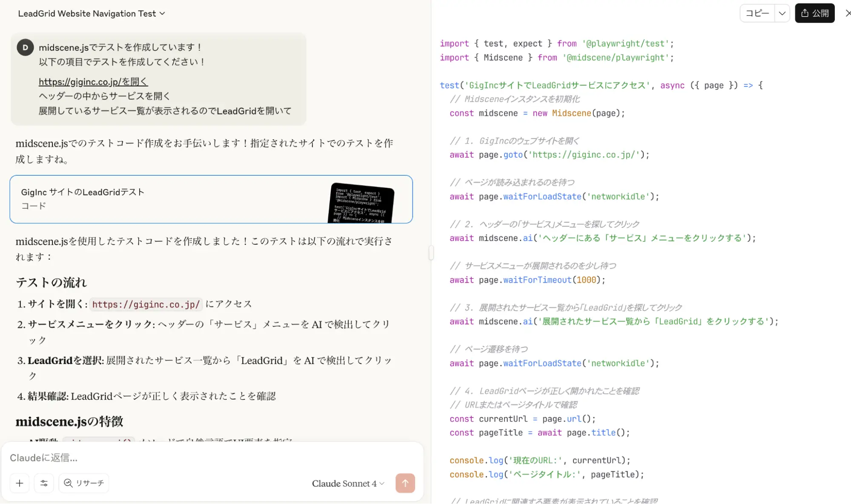
Task: Click list item サービスメニューをクリック
Action: pyautogui.click(x=204, y=332)
